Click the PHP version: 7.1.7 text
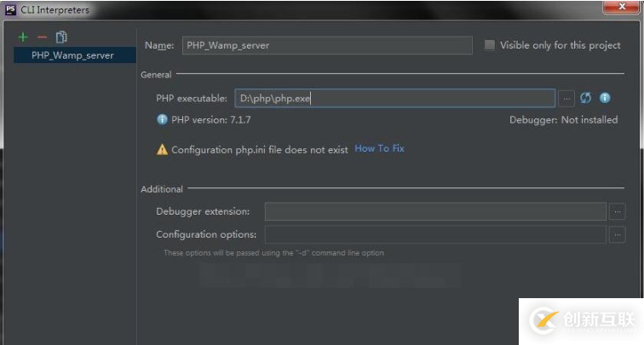The height and width of the screenshot is (345, 644). 211,120
